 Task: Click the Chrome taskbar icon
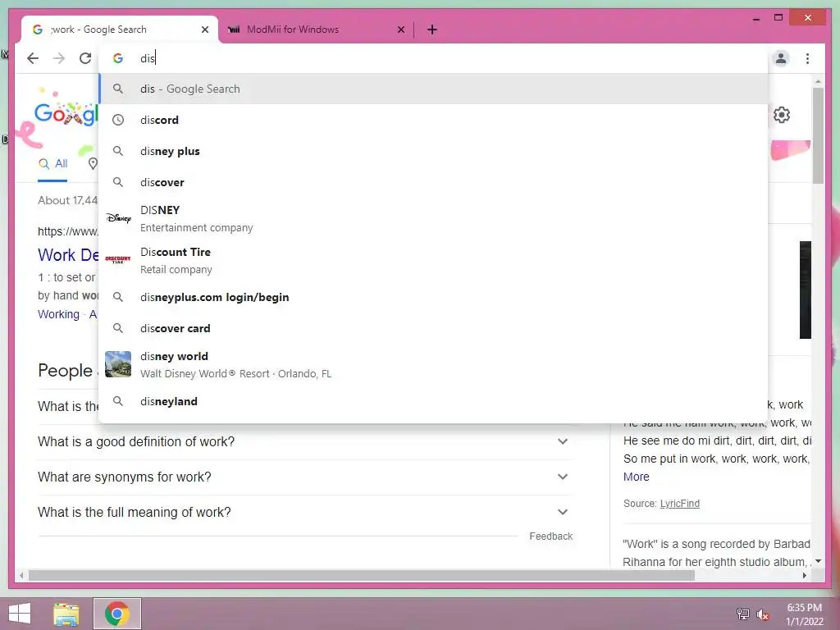pyautogui.click(x=117, y=614)
